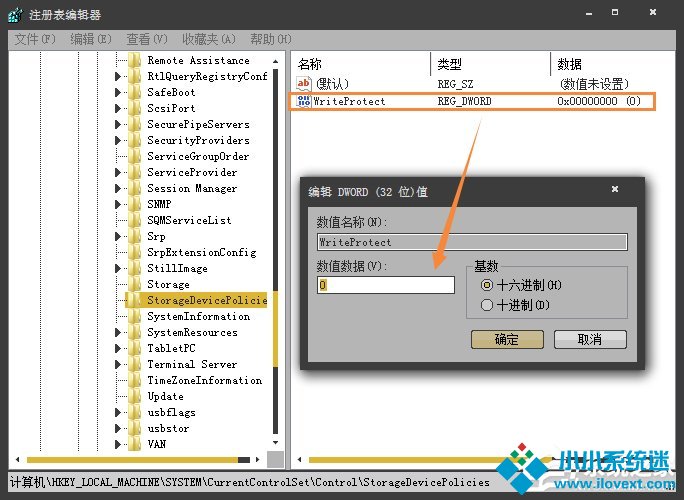684x500 pixels.
Task: Select the usbflags tree item label
Action: coord(171,412)
